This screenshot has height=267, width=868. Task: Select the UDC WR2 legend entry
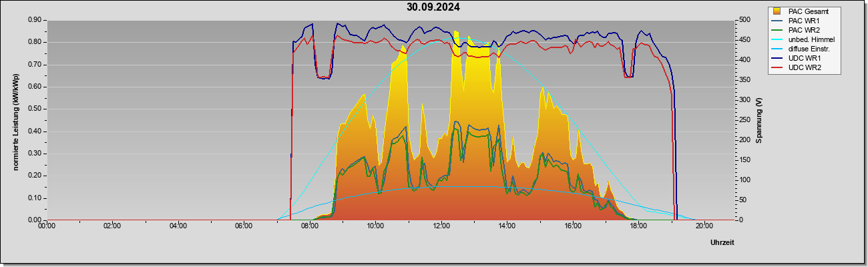click(803, 67)
